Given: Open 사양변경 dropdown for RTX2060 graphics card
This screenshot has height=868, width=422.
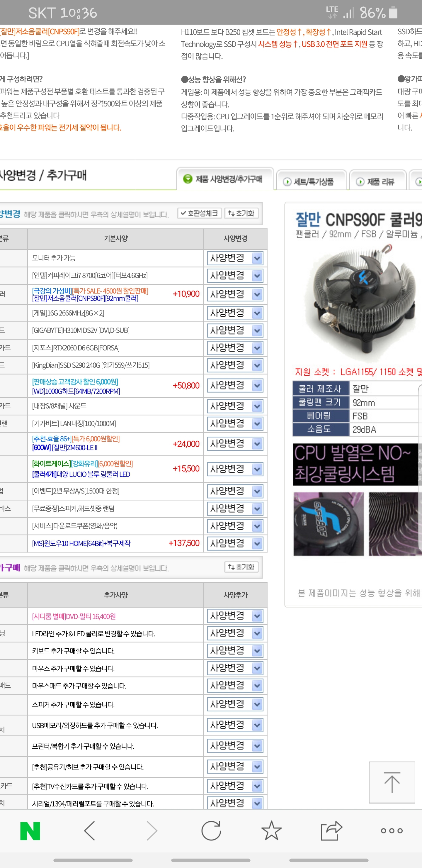Looking at the screenshot, I should pos(235,348).
